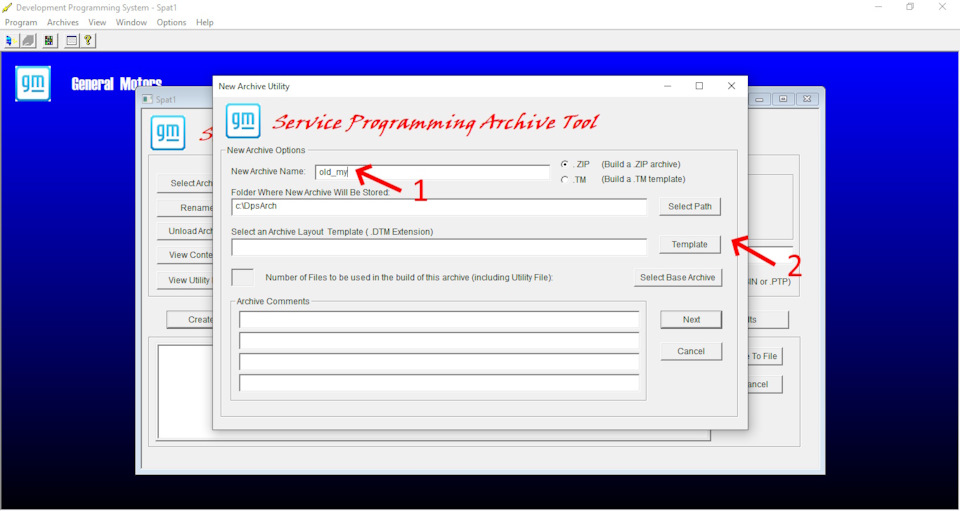Click Select Archive button in Spat1 window

[185, 183]
